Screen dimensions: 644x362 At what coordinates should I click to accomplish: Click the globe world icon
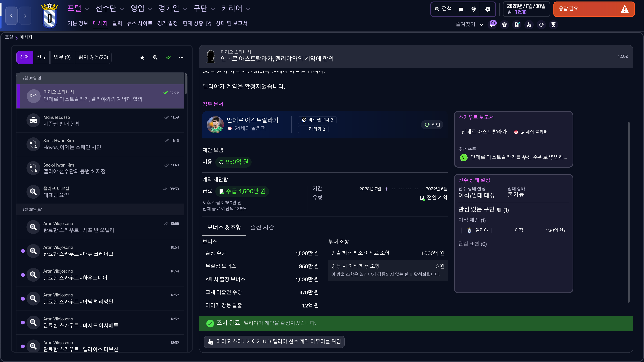click(x=473, y=9)
